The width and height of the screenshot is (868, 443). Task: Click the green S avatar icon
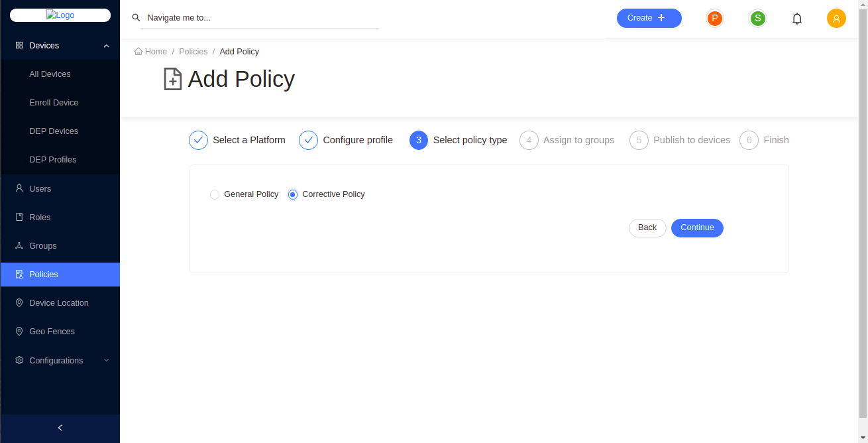[x=757, y=19]
